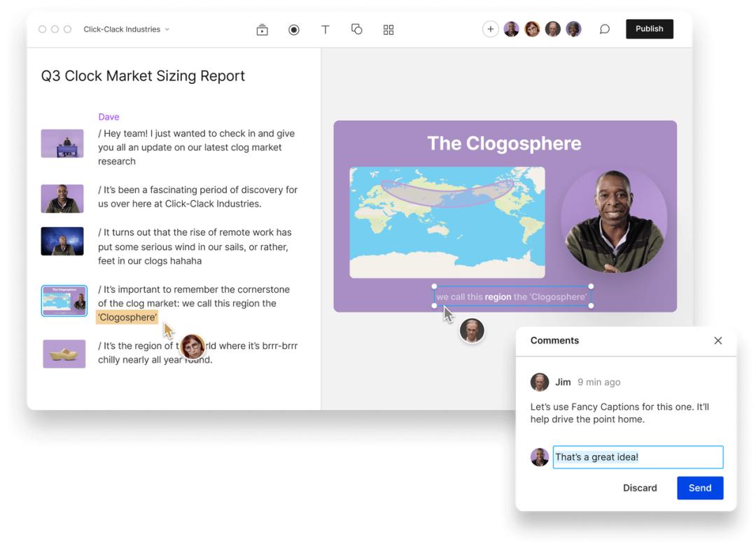The width and height of the screenshot is (756, 546).
Task: Click the fourth collaborator avatar in toolbar
Action: [574, 29]
